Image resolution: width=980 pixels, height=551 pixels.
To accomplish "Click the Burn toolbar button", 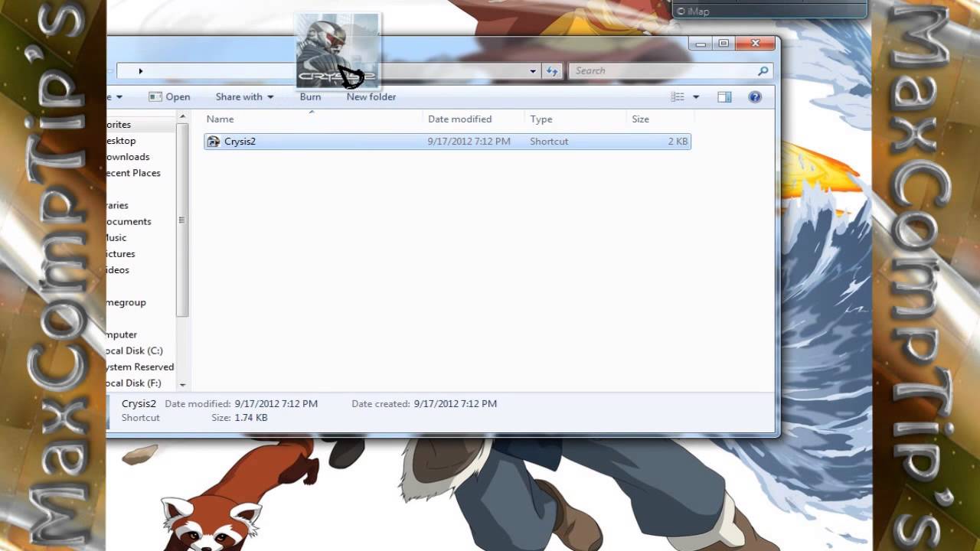I will click(310, 96).
